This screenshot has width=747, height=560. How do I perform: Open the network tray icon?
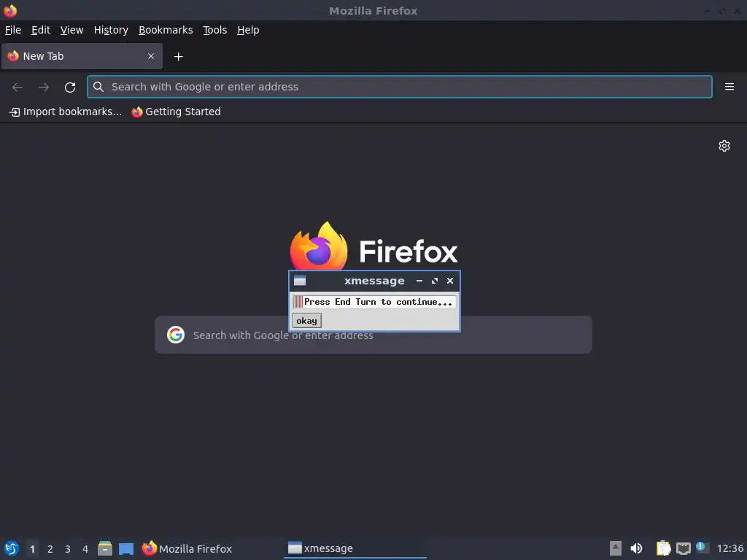point(683,548)
